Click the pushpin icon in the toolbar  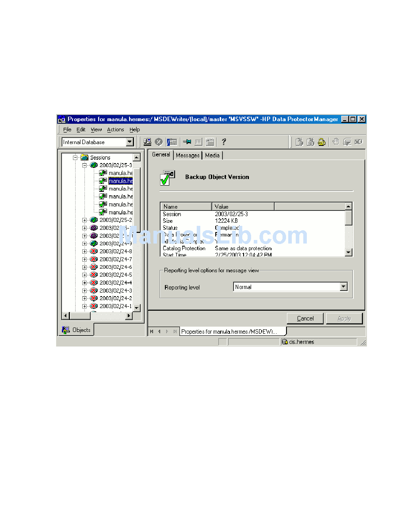click(187, 142)
